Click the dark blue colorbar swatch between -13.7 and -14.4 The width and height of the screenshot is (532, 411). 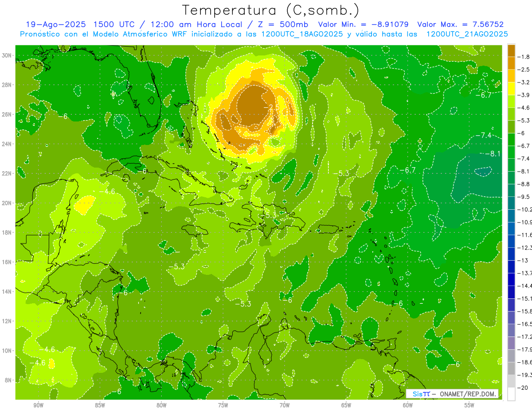point(511,279)
